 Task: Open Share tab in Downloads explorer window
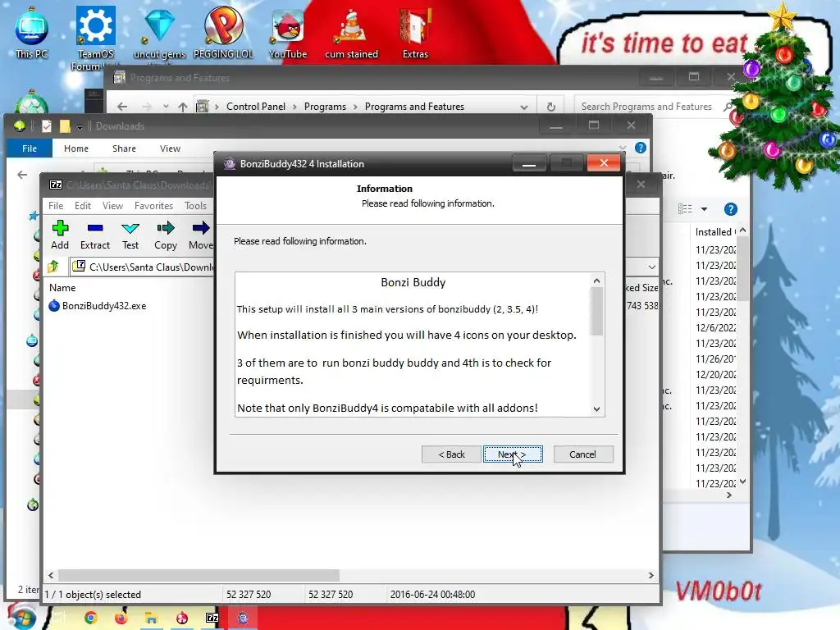tap(125, 148)
